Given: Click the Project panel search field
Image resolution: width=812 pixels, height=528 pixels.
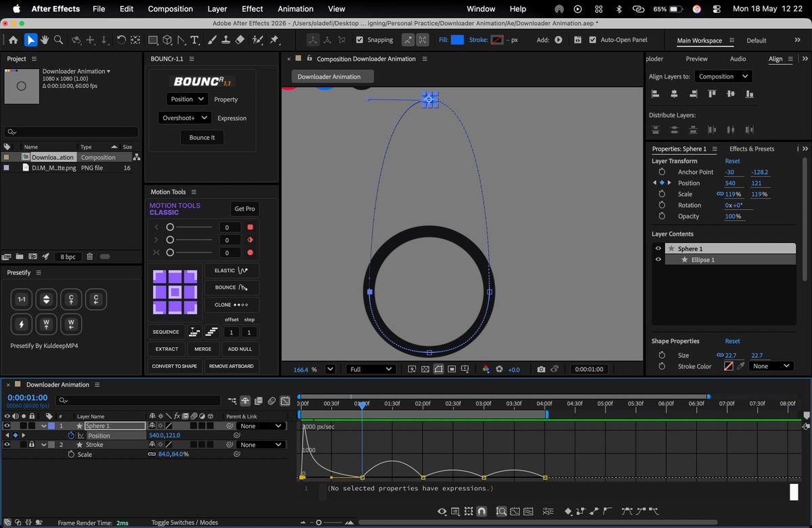Looking at the screenshot, I should click(72, 132).
